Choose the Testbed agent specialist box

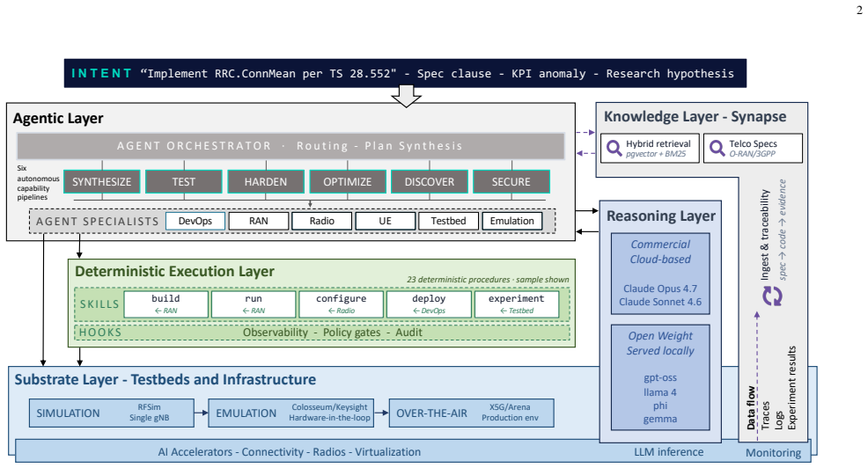pos(448,221)
